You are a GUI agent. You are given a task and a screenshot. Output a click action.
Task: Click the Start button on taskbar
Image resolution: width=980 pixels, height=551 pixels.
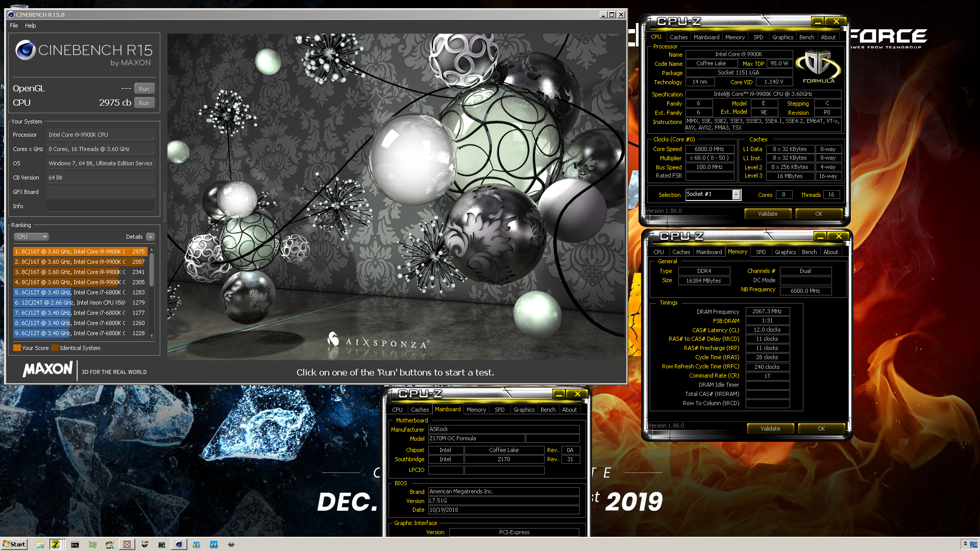(x=14, y=544)
